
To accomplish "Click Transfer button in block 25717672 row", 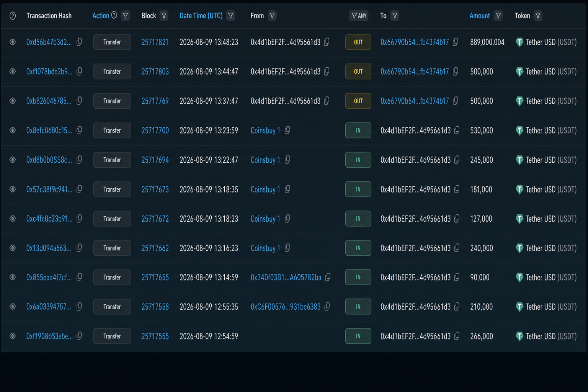I will pyautogui.click(x=112, y=219).
